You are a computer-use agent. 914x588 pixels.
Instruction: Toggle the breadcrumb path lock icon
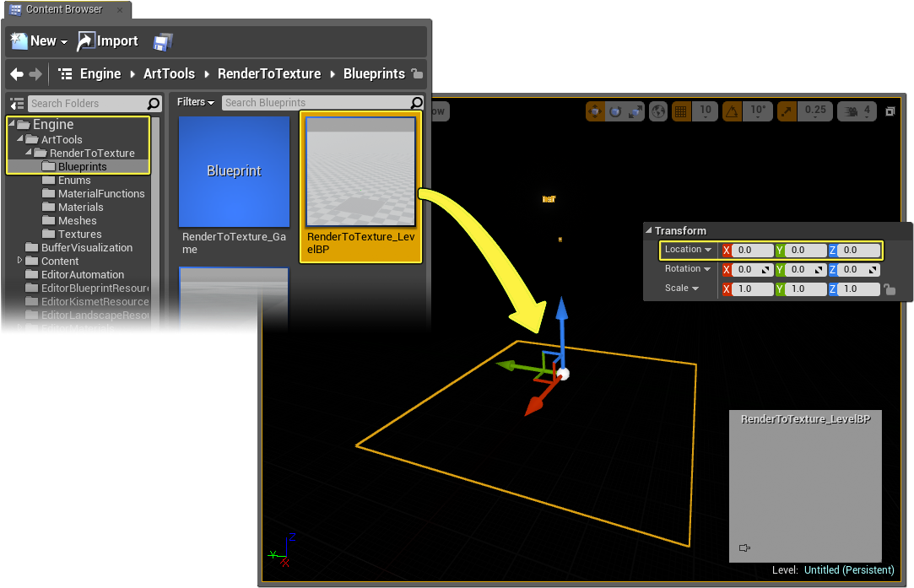click(417, 73)
